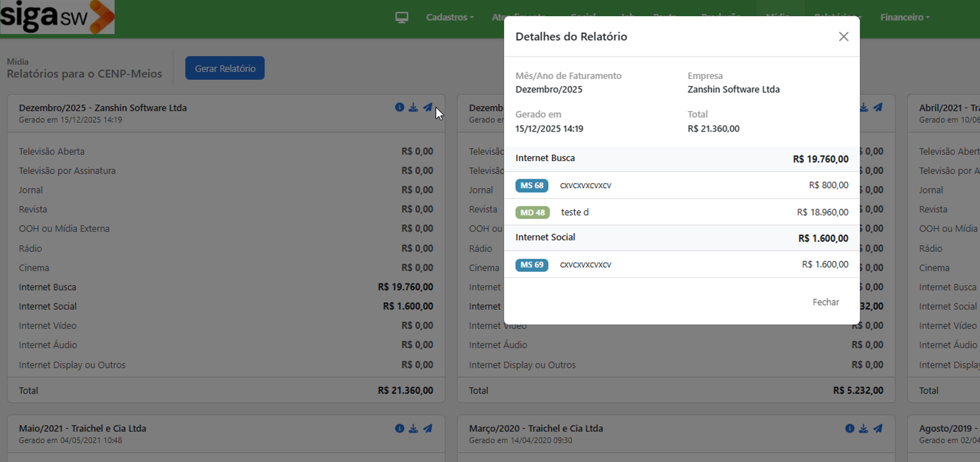Select the MD 48 teste d badge
This screenshot has width=980, height=462.
(532, 213)
